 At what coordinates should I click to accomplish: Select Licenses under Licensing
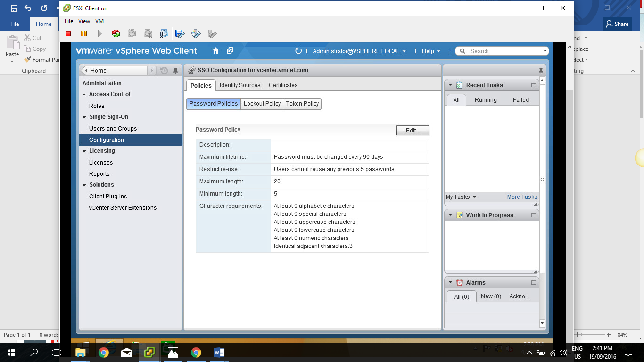pyautogui.click(x=101, y=163)
